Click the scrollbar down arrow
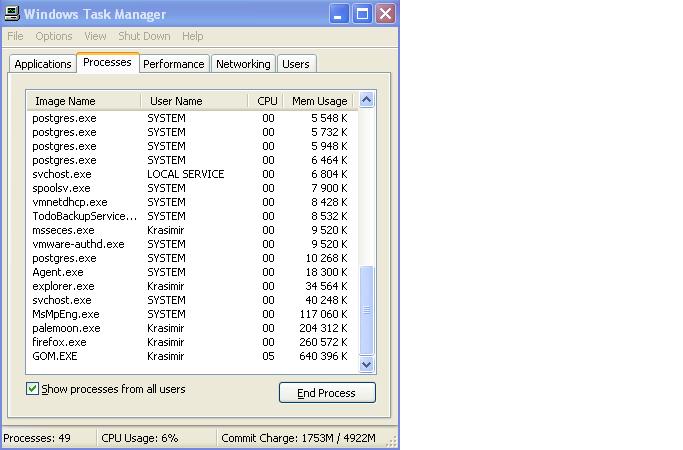683x450 pixels. [x=366, y=365]
